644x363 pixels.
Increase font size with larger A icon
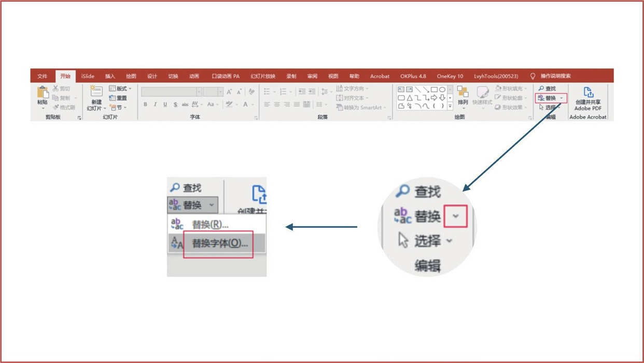click(229, 92)
